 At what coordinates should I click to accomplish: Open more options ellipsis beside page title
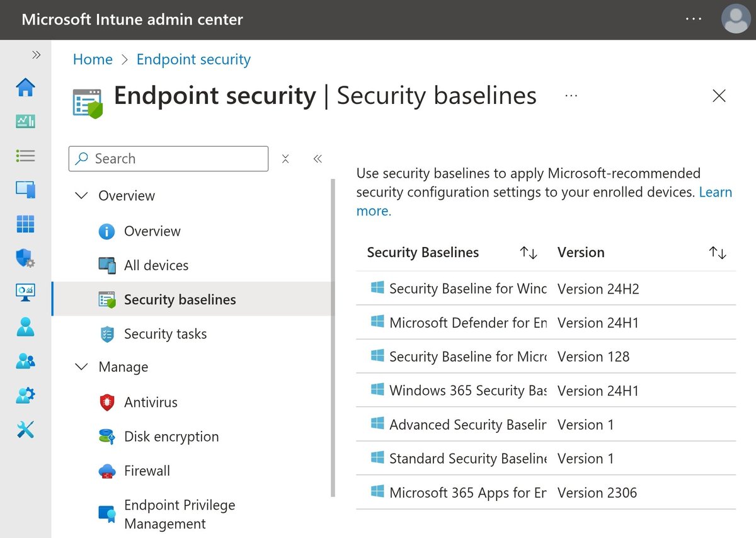[571, 96]
